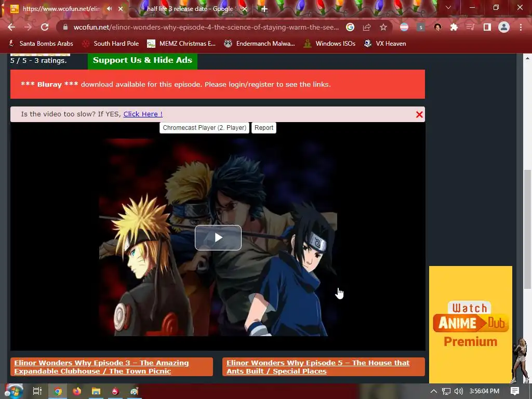Open Santa Bombs Arabs bookmark
The image size is (532, 399).
pyautogui.click(x=41, y=44)
